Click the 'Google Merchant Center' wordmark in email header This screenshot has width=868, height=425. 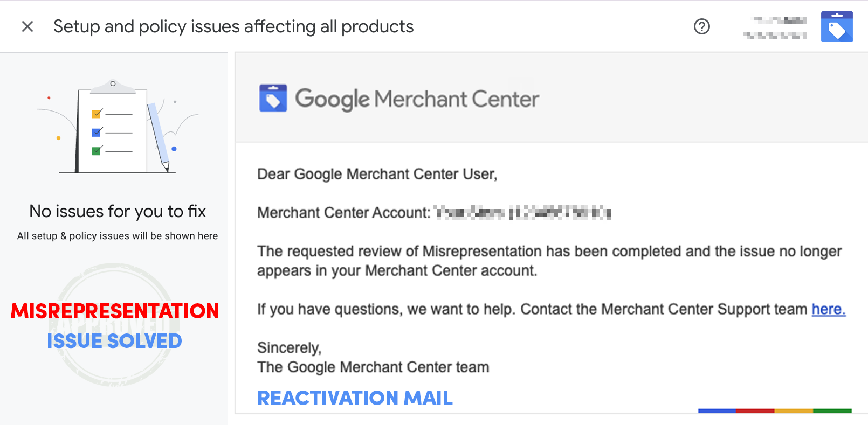417,99
